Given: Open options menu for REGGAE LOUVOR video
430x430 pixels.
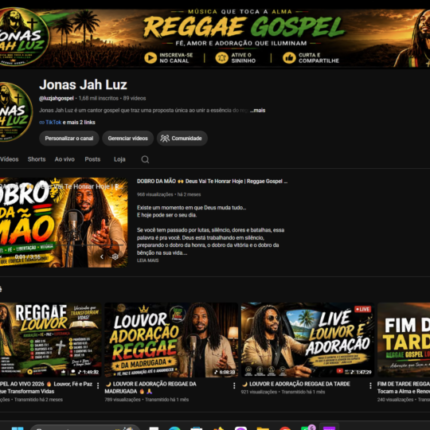Looking at the screenshot, I should coord(98,386).
